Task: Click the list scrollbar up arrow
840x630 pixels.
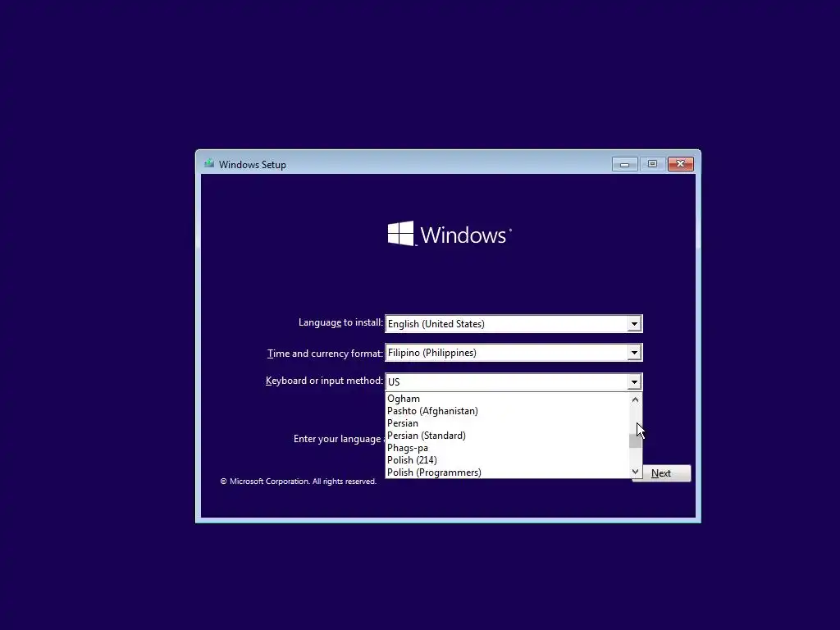Action: (x=635, y=399)
